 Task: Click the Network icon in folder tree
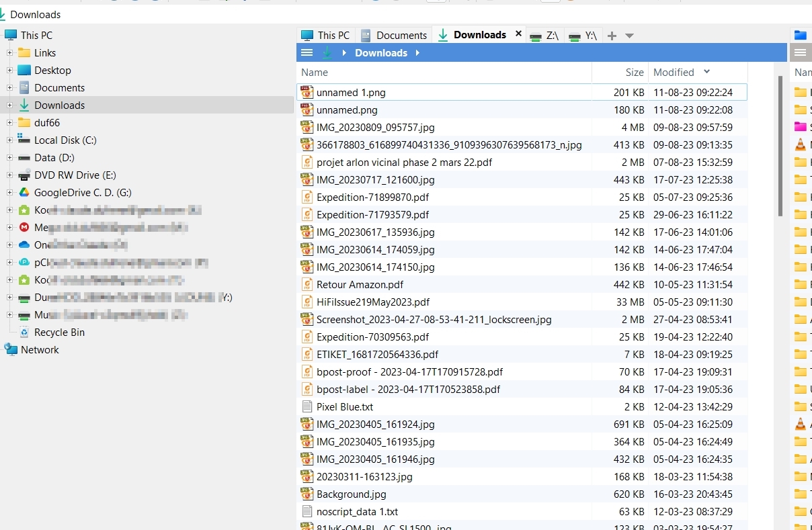(x=11, y=350)
